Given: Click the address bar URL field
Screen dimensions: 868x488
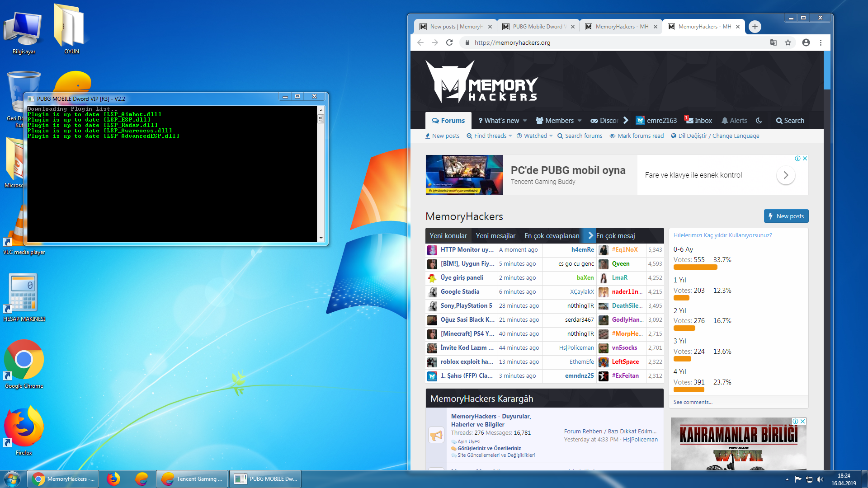Looking at the screenshot, I should tap(615, 42).
